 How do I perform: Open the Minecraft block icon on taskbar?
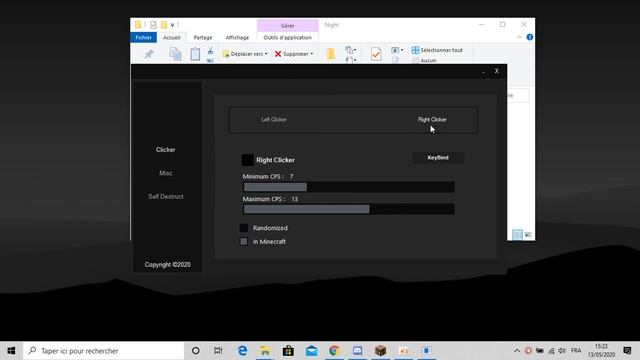pos(380,351)
